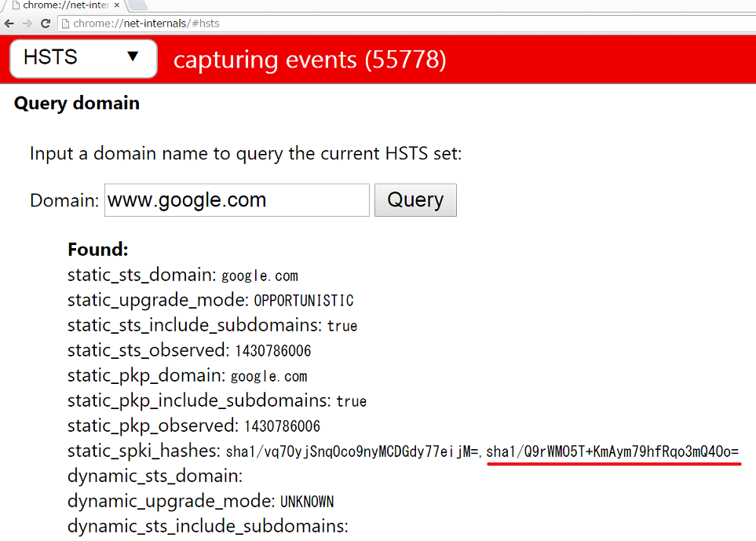Image resolution: width=756 pixels, height=541 pixels.
Task: Reload the page with the refresh icon
Action: point(46,23)
